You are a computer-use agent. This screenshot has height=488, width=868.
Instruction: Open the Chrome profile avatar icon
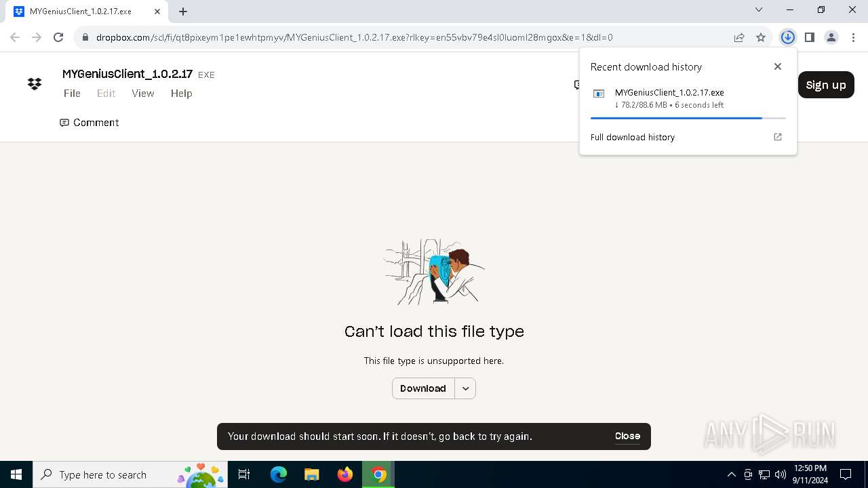pos(831,37)
